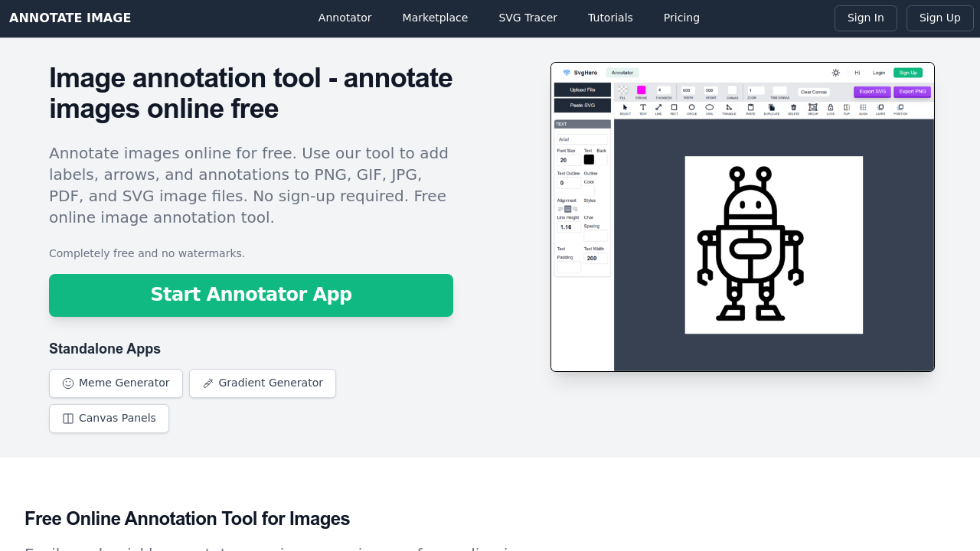Viewport: 980px width, 551px height.
Task: Change the Stroke color swatch
Action: 641,90
